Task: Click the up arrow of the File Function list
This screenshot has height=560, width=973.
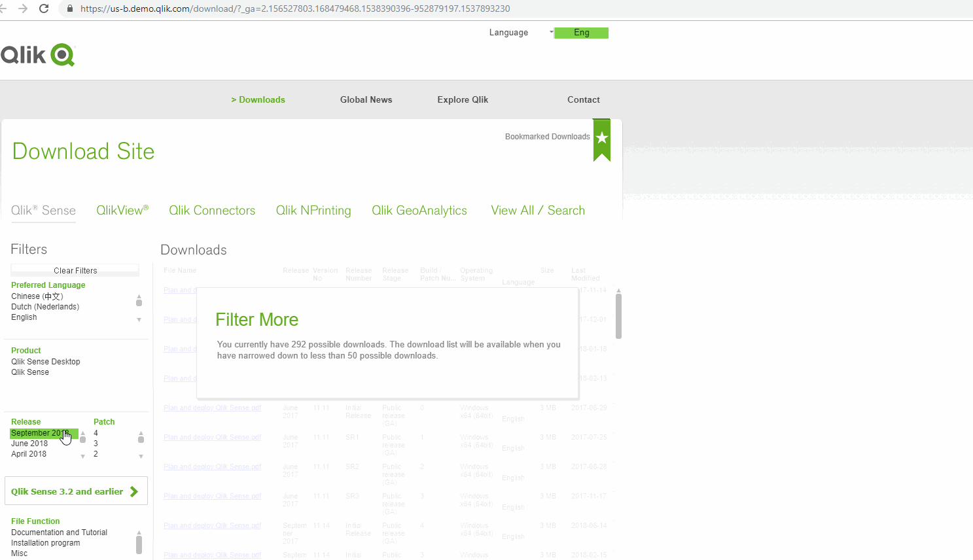Action: (139, 533)
